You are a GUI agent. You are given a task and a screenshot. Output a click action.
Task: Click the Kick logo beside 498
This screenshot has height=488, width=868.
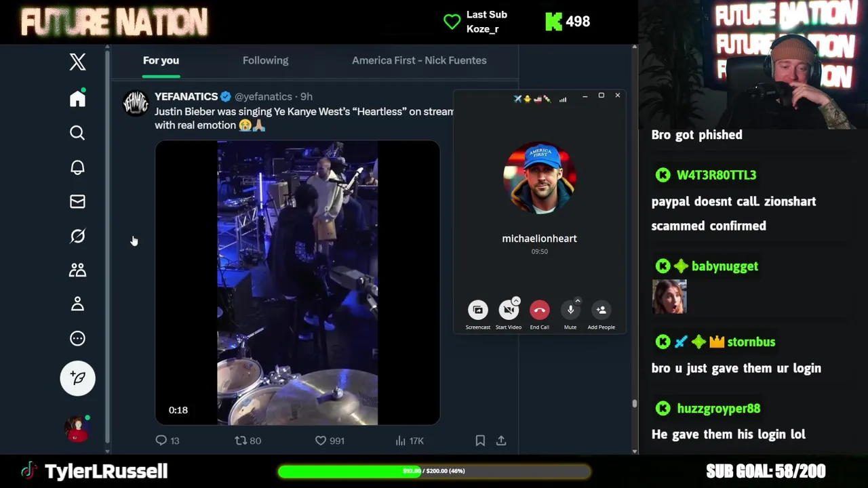click(x=553, y=22)
